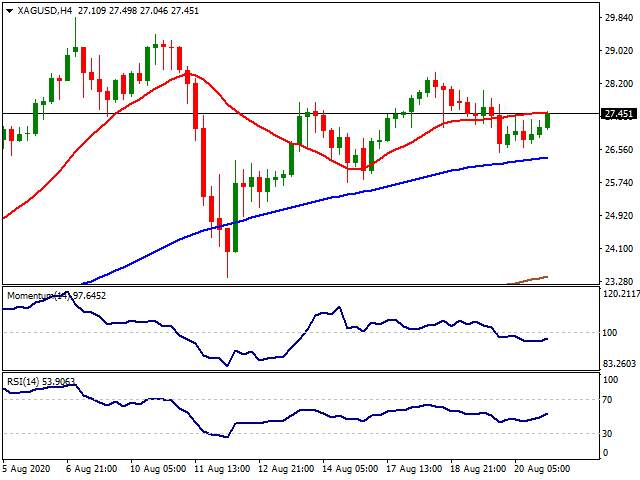The image size is (640, 480).
Task: Click the 26.560 price scale label
Action: [619, 150]
